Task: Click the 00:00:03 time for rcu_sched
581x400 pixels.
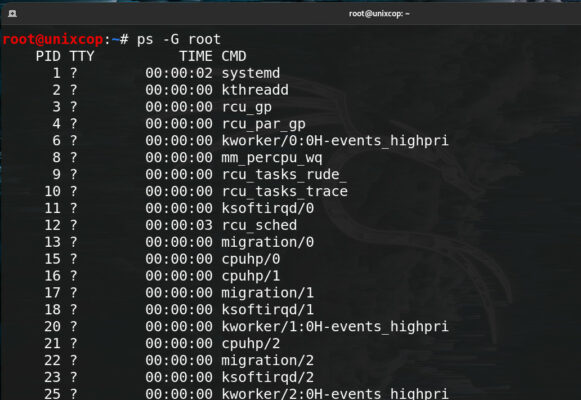Action: (x=179, y=225)
